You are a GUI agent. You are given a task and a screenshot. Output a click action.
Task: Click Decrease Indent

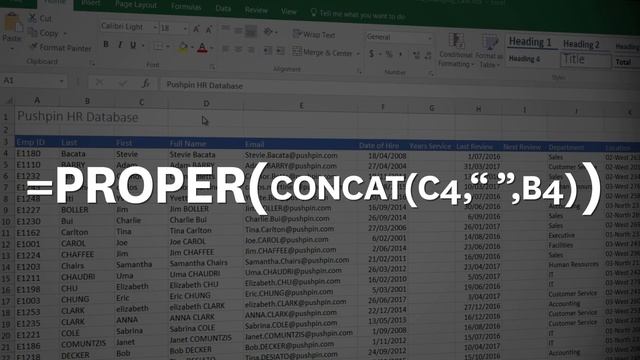point(268,51)
